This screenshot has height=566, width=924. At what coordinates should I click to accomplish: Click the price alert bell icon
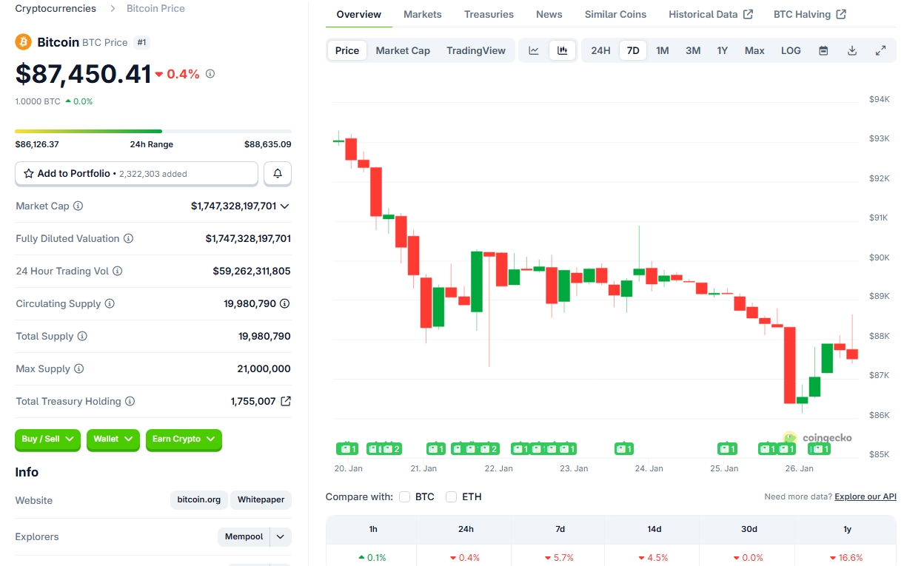[x=278, y=173]
